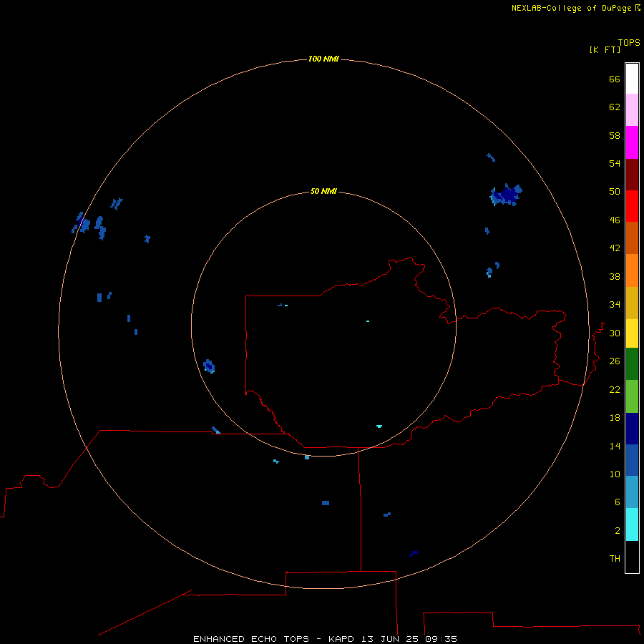Click the '50 NMI' range ring label

point(323,191)
